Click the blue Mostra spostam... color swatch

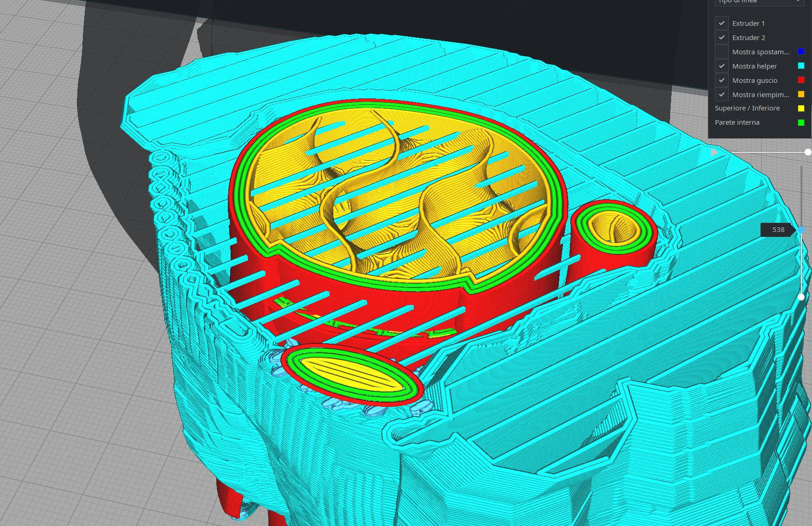[x=801, y=52]
